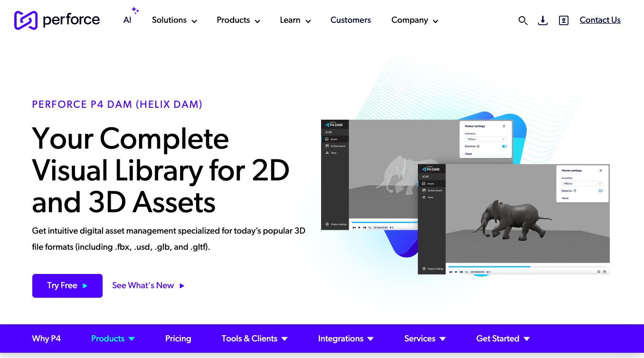Open site search magnifier icon
The height and width of the screenshot is (358, 644).
point(523,20)
